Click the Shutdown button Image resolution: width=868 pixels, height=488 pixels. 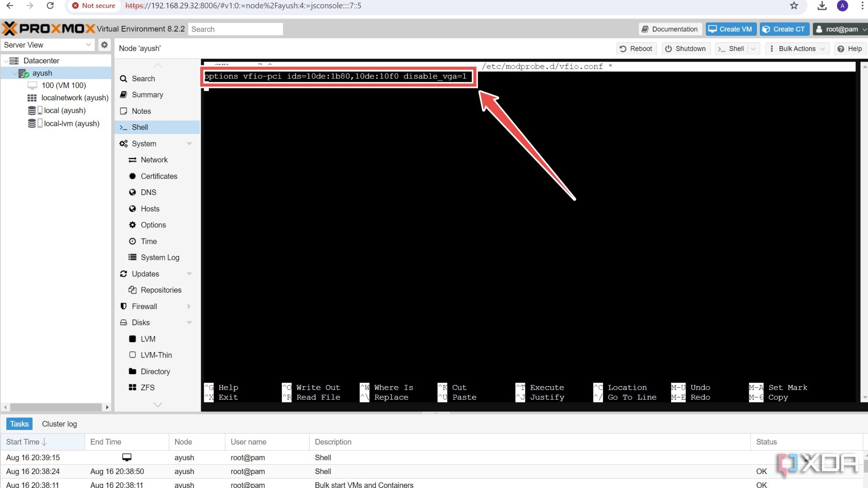coord(685,48)
